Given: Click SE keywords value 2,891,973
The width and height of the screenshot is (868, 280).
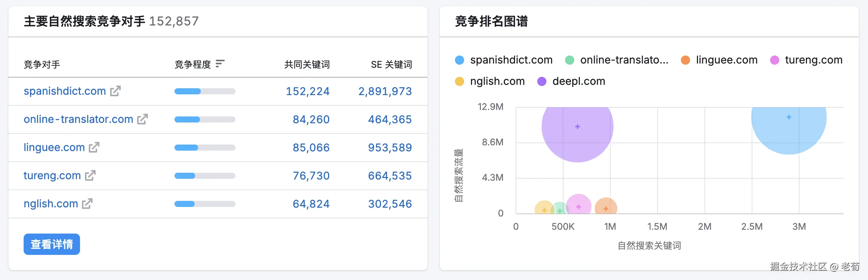Looking at the screenshot, I should [x=385, y=91].
